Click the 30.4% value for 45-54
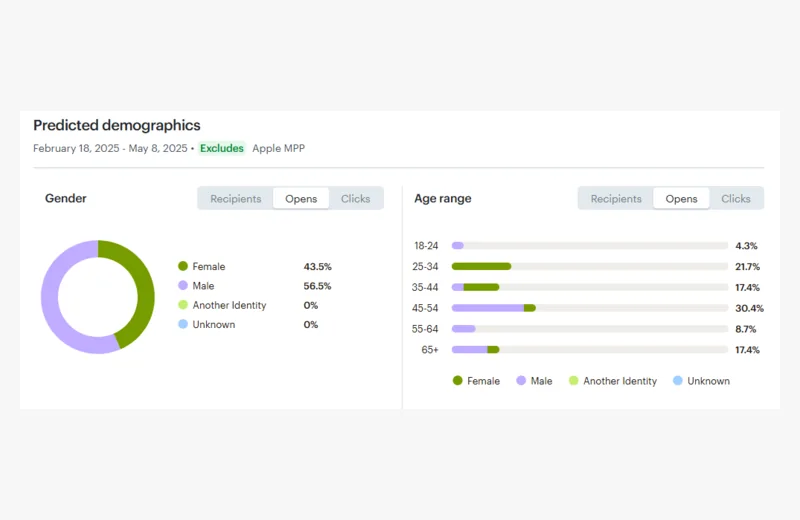The image size is (800, 520). (x=749, y=308)
